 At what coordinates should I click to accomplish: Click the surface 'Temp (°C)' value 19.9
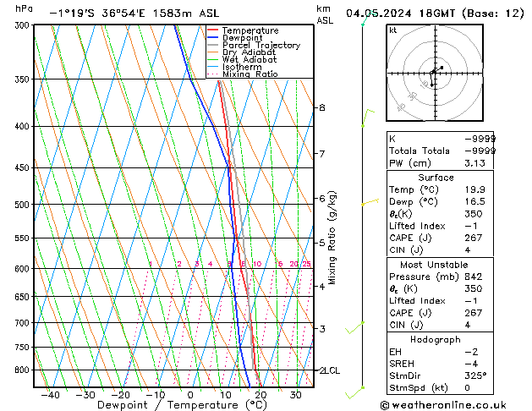point(474,189)
